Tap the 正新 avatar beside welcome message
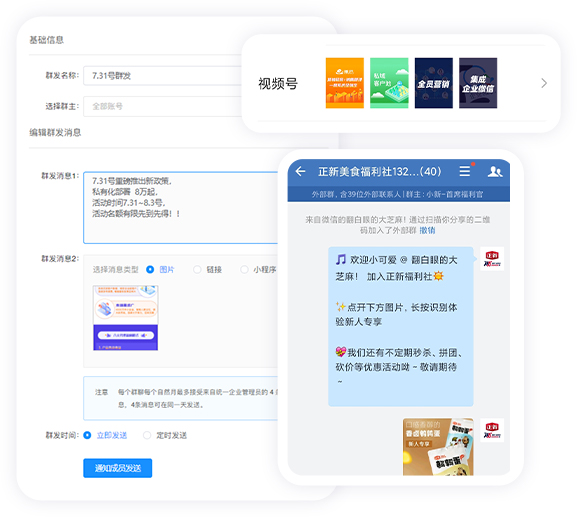This screenshot has width=577, height=517. pyautogui.click(x=492, y=259)
